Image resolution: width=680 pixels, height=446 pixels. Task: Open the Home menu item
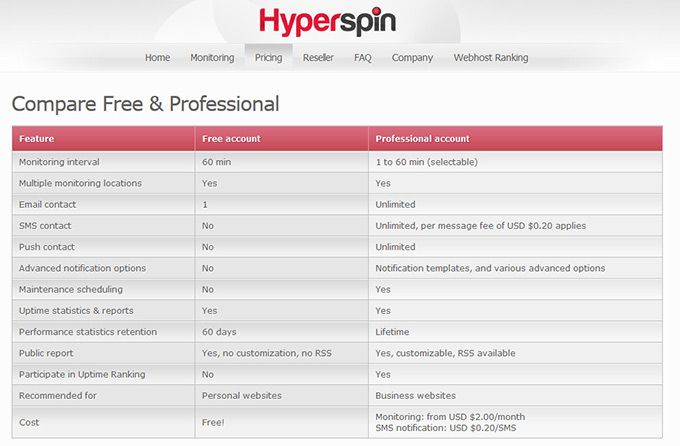pos(157,57)
